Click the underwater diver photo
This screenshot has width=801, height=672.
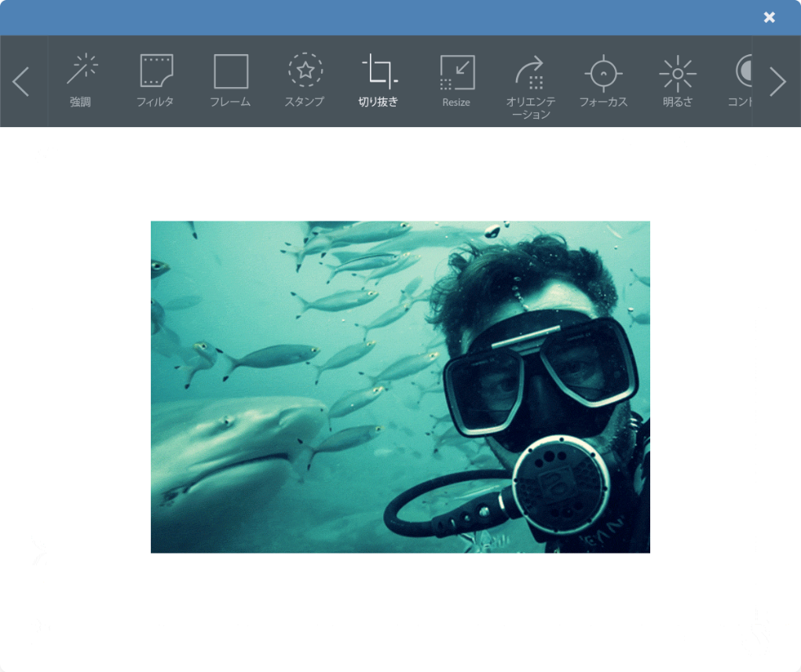pyautogui.click(x=400, y=386)
